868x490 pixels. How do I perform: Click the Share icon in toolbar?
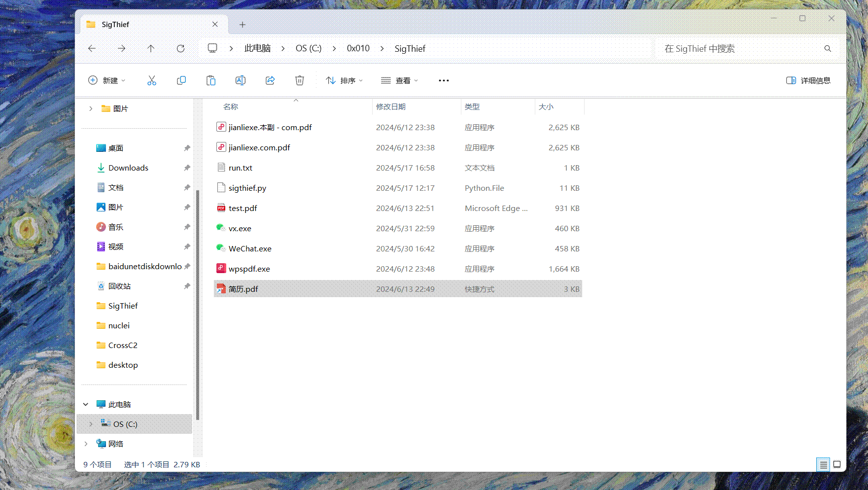point(270,80)
